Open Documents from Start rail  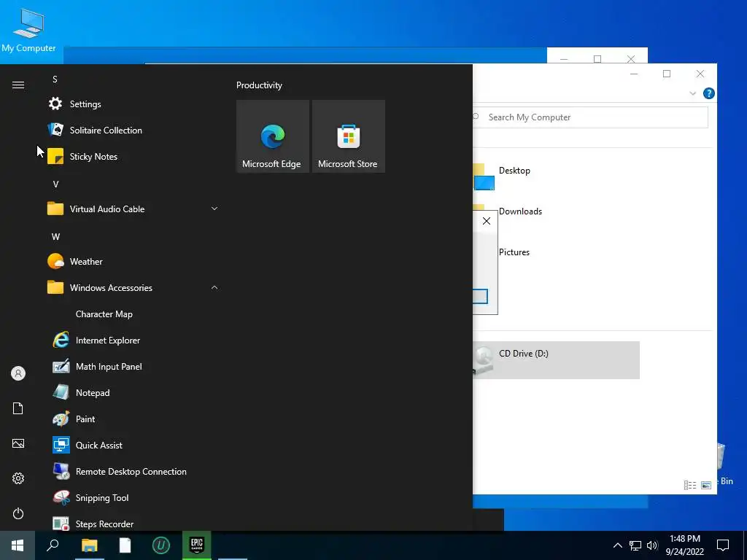[x=18, y=408]
